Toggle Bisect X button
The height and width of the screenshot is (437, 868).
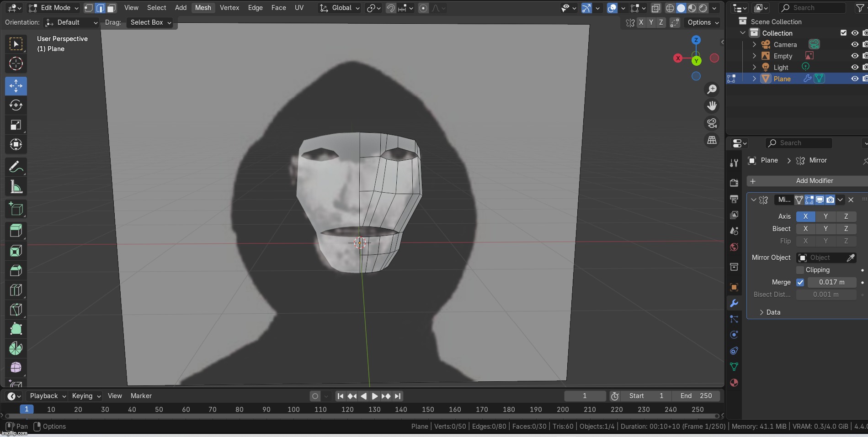(805, 229)
